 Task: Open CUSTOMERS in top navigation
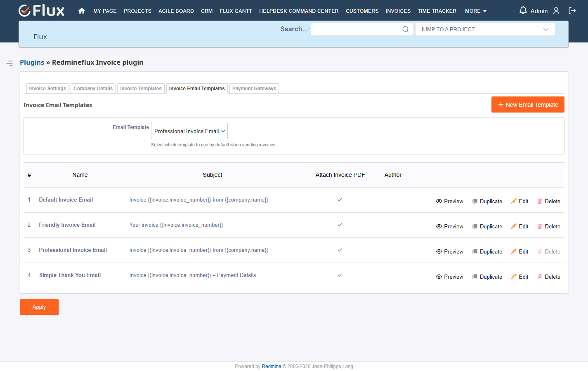tap(362, 11)
